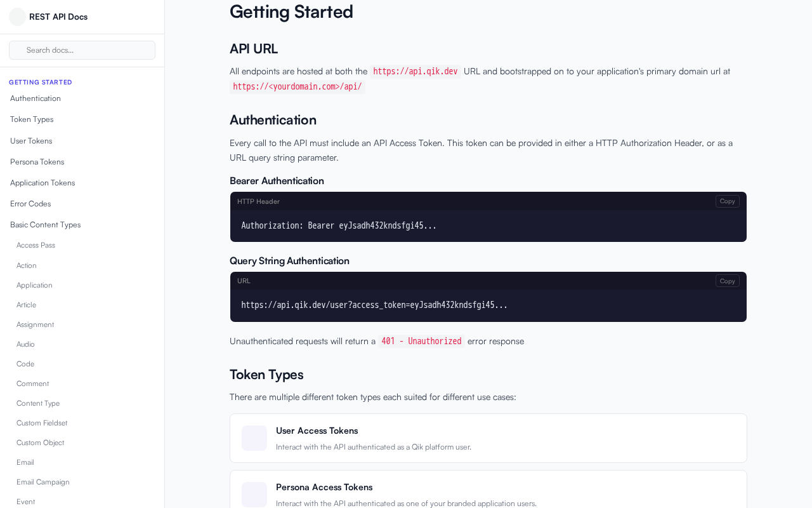The width and height of the screenshot is (812, 508).
Task: Expand Basic Content Types section
Action: click(45, 225)
